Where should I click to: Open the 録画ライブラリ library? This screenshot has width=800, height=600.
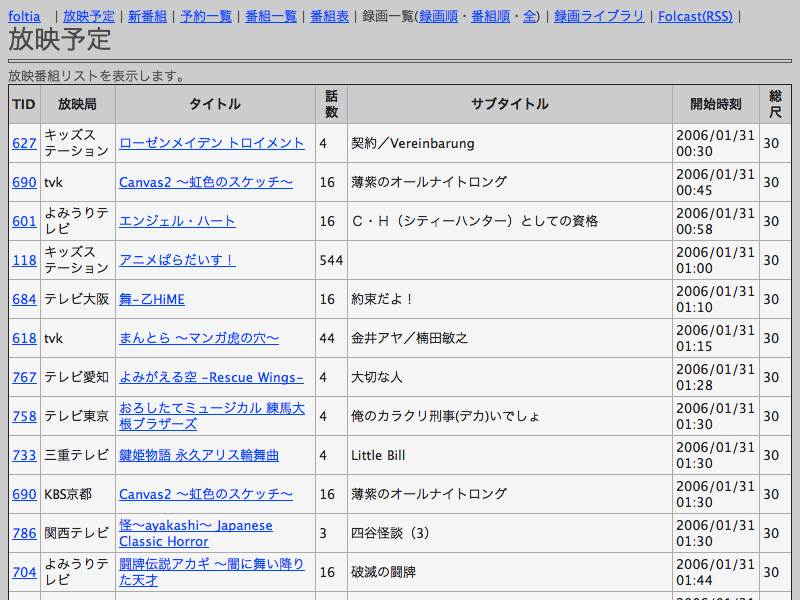[599, 16]
